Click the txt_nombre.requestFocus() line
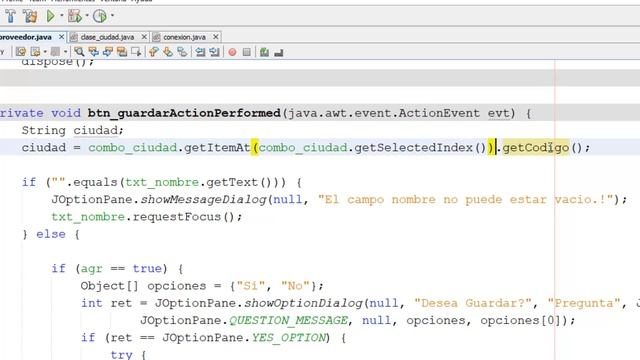 [147, 217]
